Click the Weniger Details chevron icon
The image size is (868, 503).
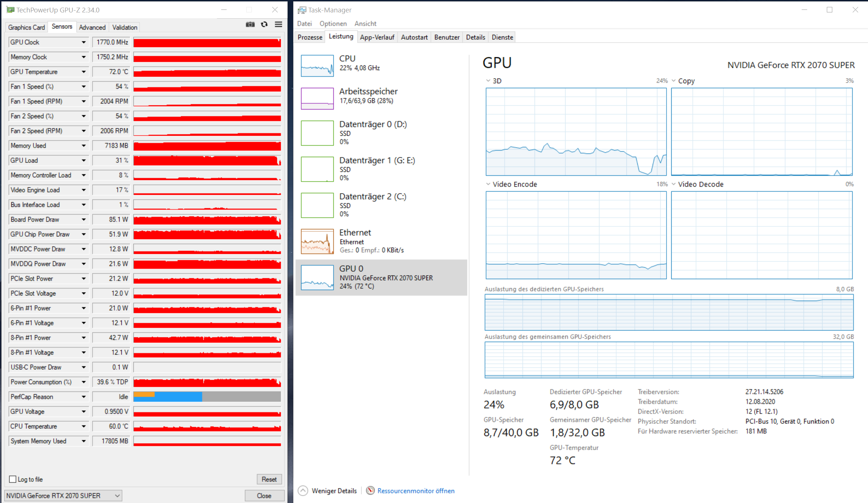[303, 491]
